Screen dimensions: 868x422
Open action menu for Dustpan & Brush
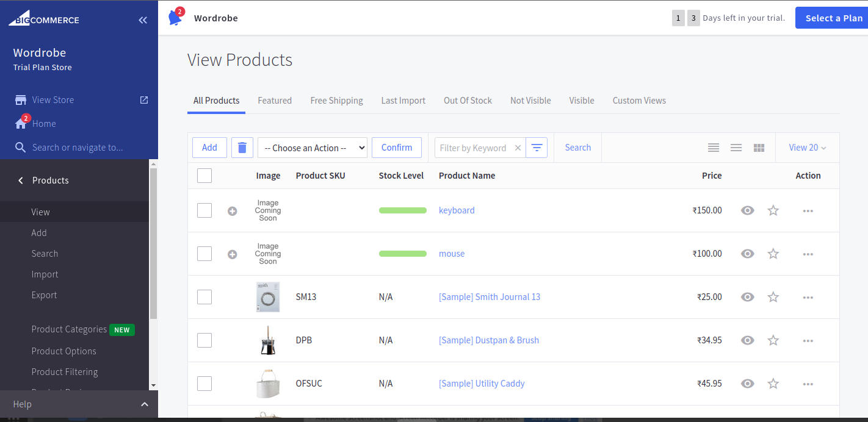click(808, 340)
